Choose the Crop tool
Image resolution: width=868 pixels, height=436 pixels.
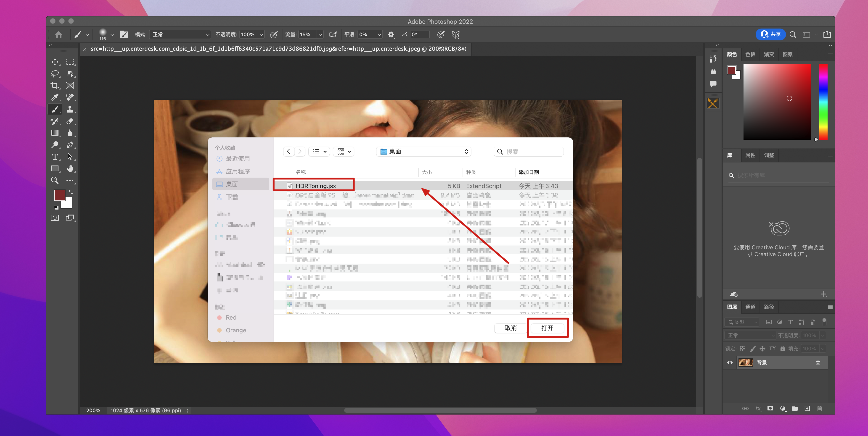[x=55, y=86]
